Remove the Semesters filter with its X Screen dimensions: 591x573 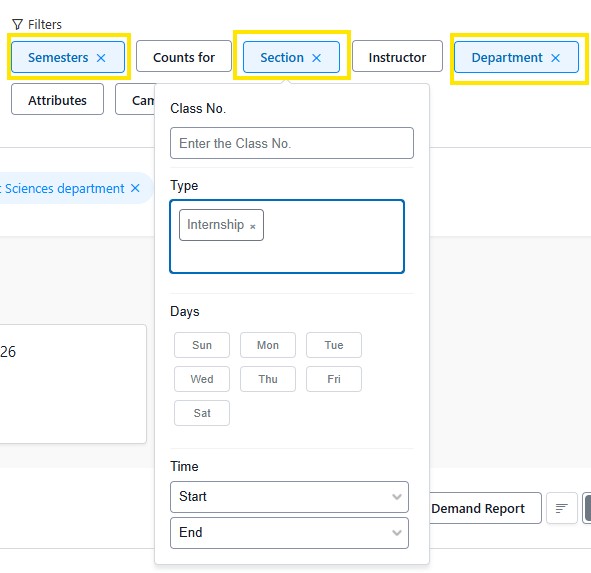pos(101,58)
